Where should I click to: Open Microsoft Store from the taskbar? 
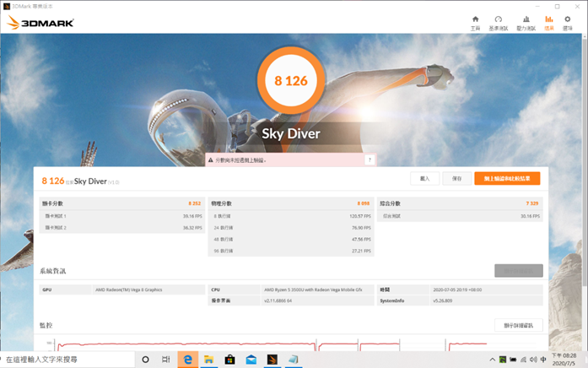(229, 360)
